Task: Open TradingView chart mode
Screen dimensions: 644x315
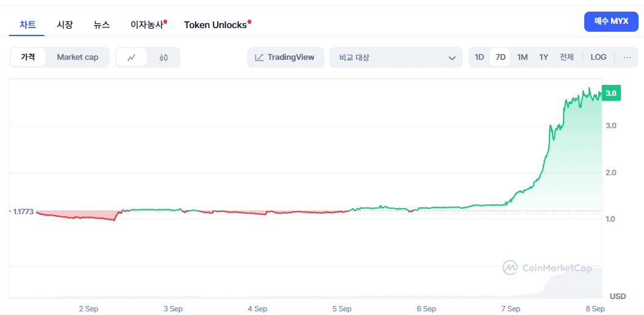Action: tap(285, 57)
